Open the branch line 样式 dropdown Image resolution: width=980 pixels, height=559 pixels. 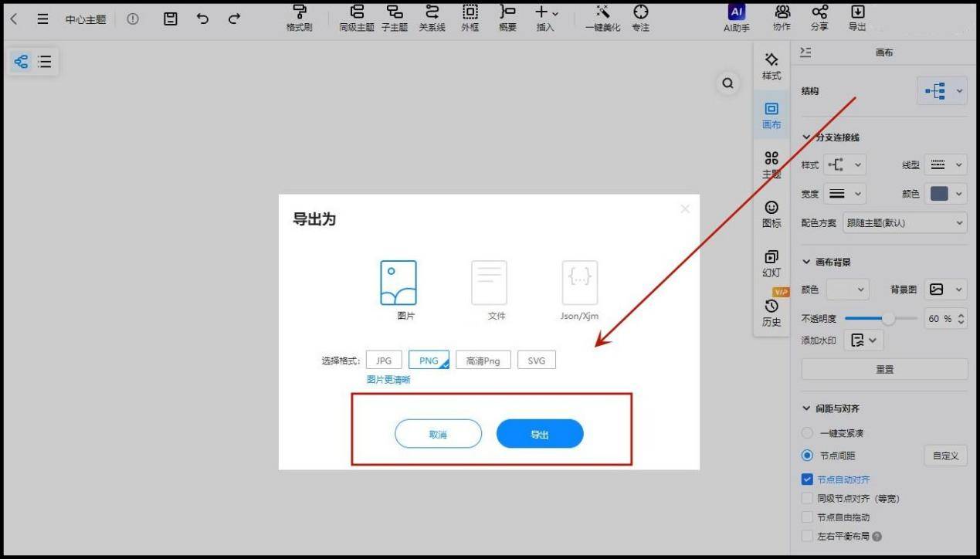845,165
